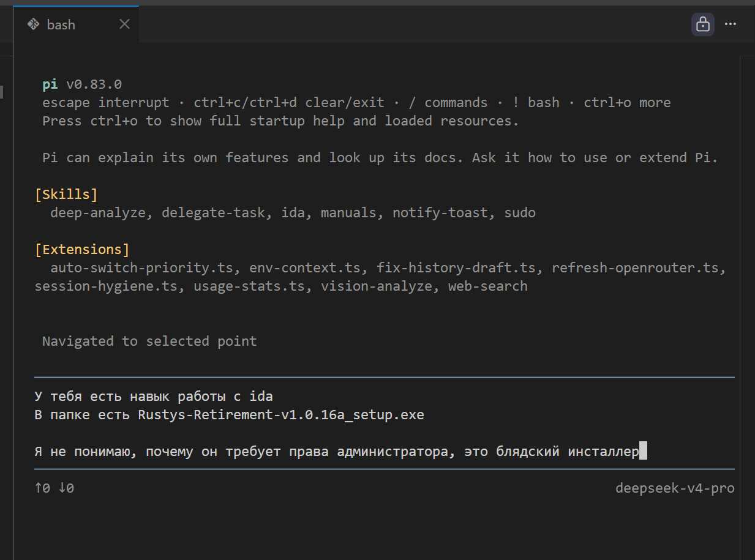Screen dimensions: 755x560
Task: Click the deep-analyze skill name
Action: [x=98, y=212]
